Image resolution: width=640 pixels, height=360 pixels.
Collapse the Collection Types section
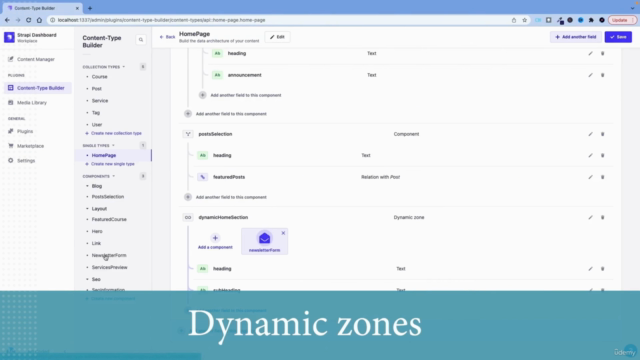(x=104, y=67)
